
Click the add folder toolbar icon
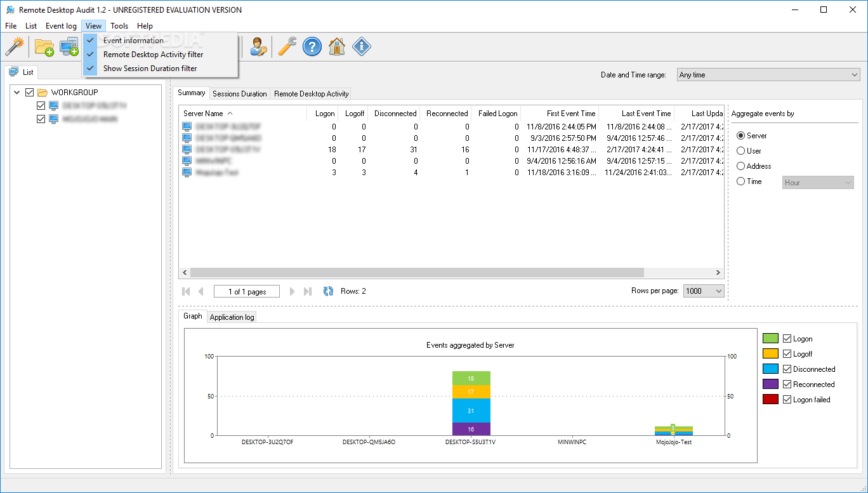[44, 47]
